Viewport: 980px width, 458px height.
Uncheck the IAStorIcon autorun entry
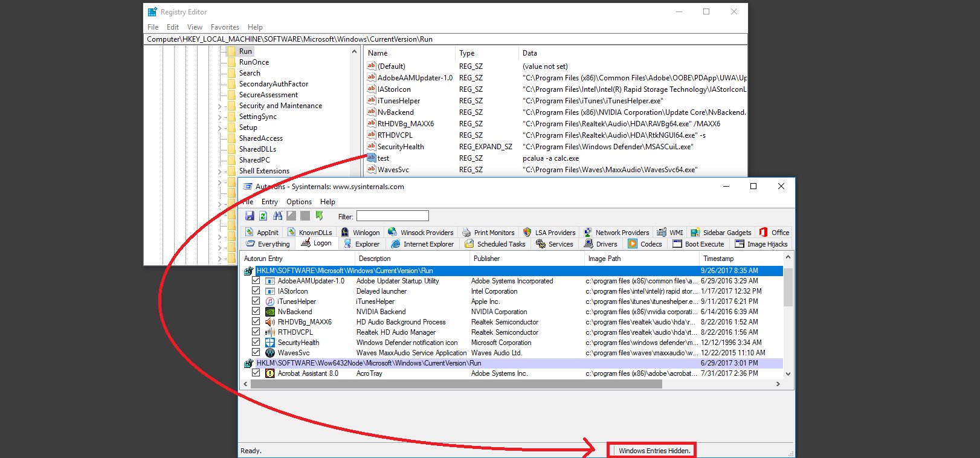[x=256, y=291]
